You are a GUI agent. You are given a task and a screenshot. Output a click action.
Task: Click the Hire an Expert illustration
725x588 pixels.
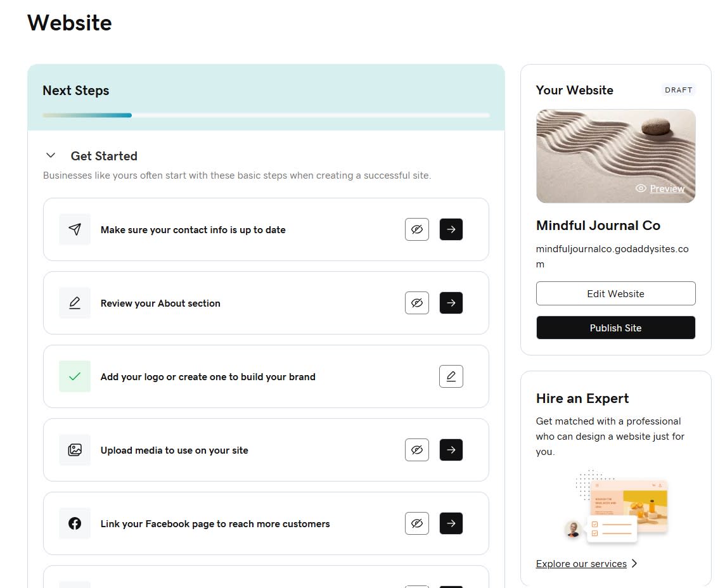[x=615, y=506]
